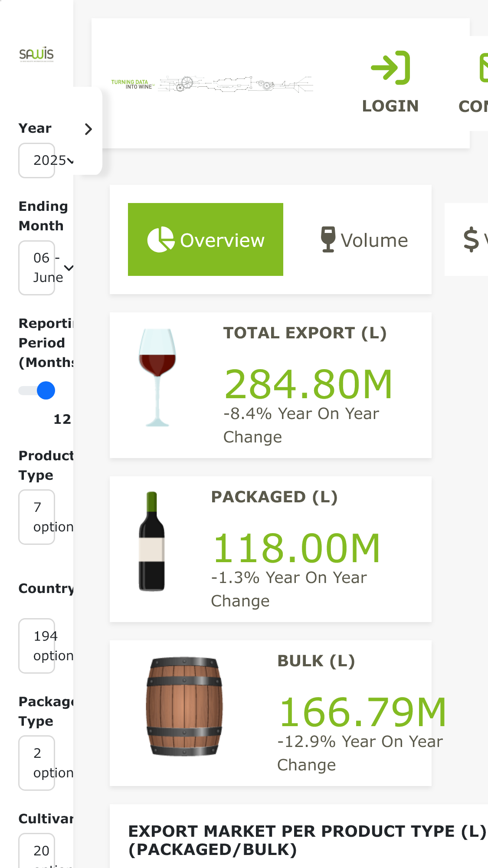Click the Turning Data Into Wine banner
The width and height of the screenshot is (488, 868).
click(x=212, y=84)
